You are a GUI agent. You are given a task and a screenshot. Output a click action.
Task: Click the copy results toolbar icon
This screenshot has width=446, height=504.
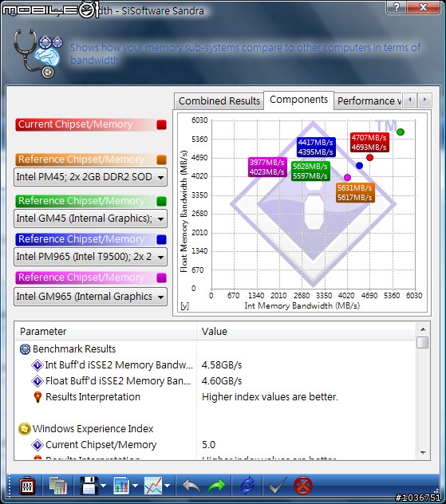point(58,486)
